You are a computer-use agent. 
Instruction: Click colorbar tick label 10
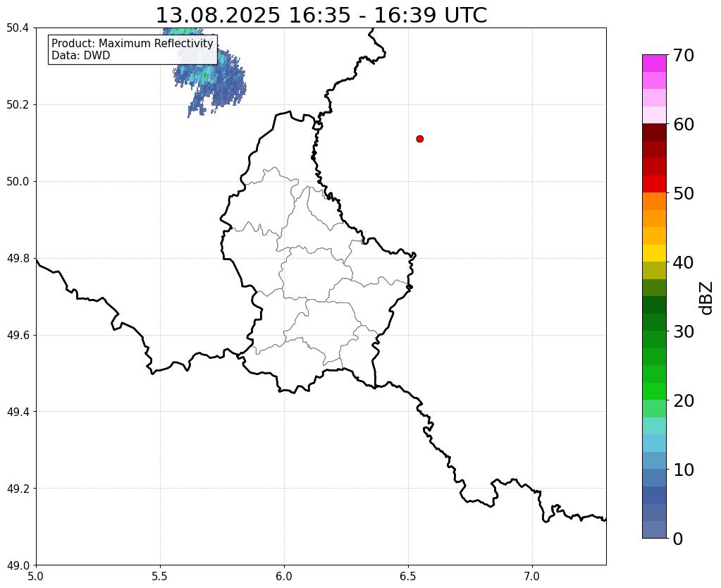click(x=684, y=470)
